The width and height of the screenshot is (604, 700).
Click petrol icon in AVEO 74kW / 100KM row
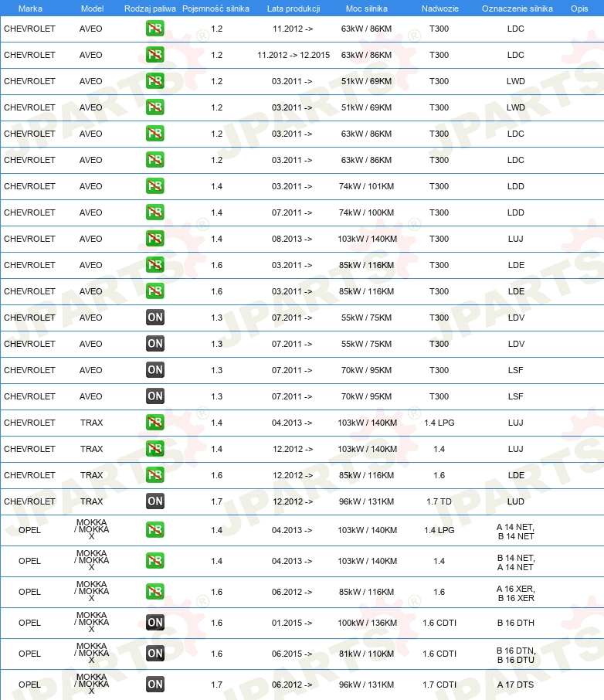(155, 212)
